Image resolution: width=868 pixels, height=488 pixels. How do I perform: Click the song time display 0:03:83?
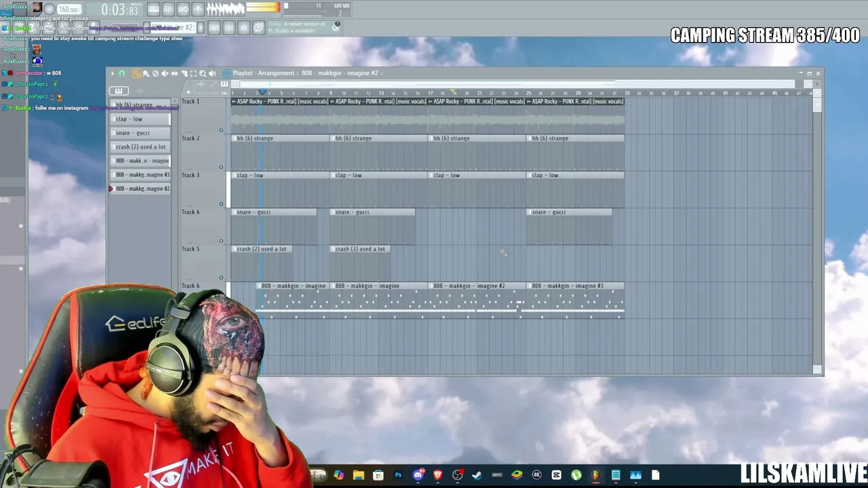click(x=121, y=9)
